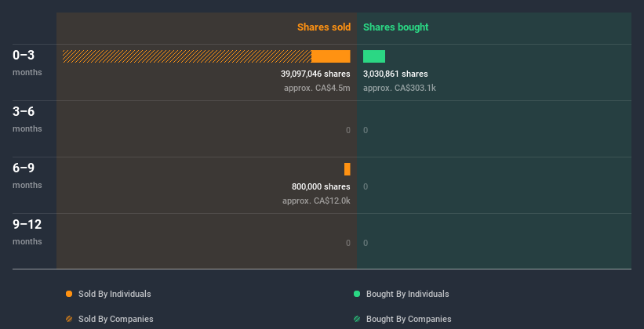Viewport: 644px width, 329px height.
Task: Click the approx. CA$4.5m value
Action: click(317, 89)
